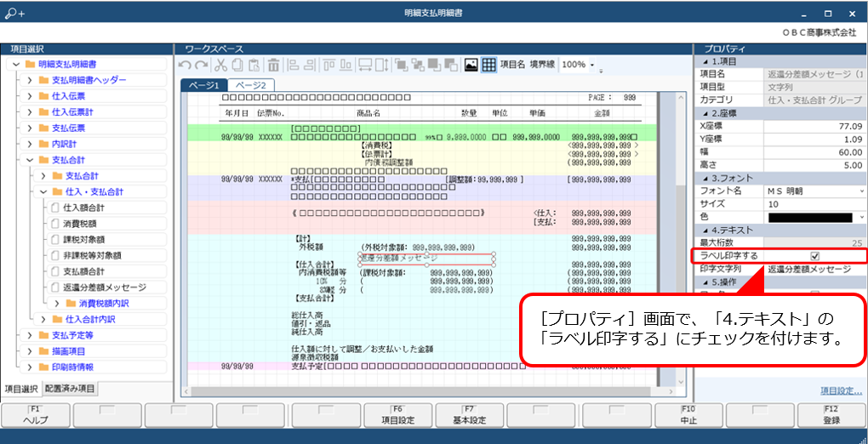
Task: Click the 幅 value field 60.00
Action: pyautogui.click(x=814, y=152)
